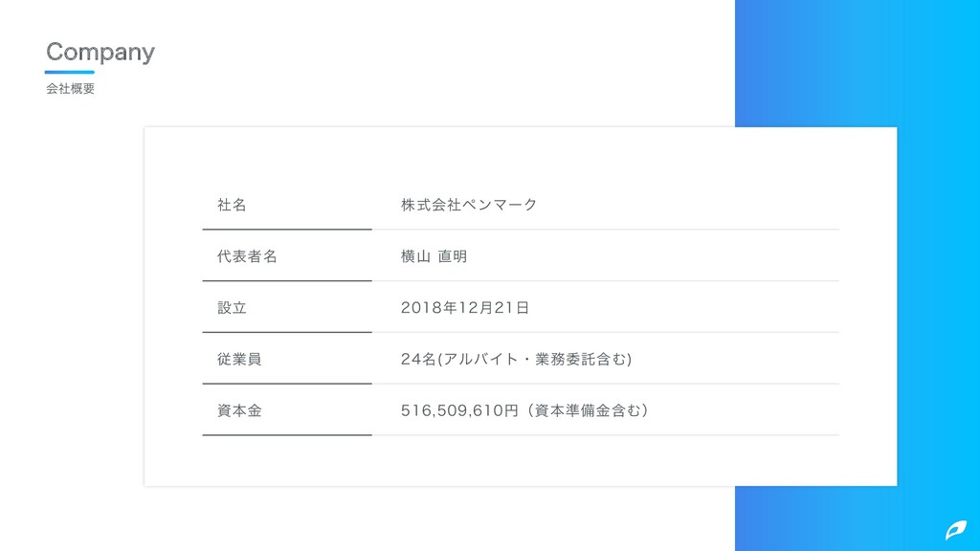Select the 代表者名 label
This screenshot has height=551, width=980.
pos(247,256)
